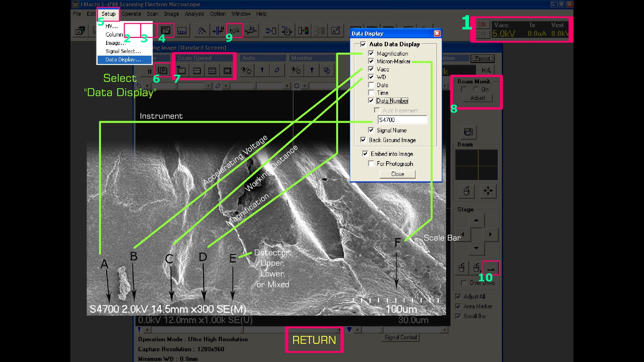Click the Monitor focus icon
Screen dimensions: 644x362
(312, 70)
